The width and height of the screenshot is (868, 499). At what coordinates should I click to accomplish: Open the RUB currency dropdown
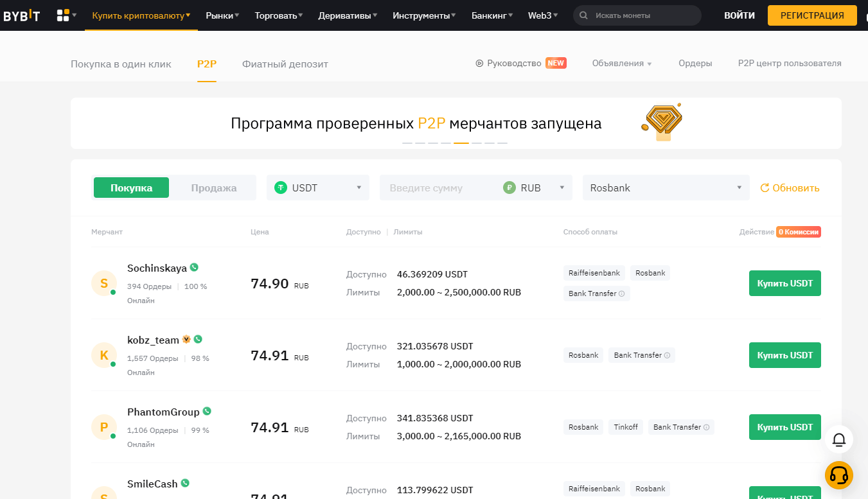point(535,188)
